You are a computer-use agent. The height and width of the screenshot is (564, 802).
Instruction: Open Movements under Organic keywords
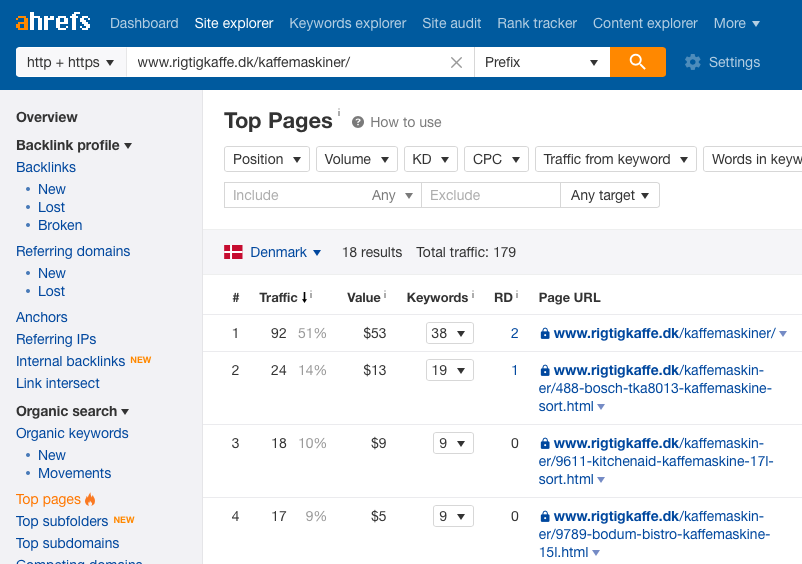[75, 473]
